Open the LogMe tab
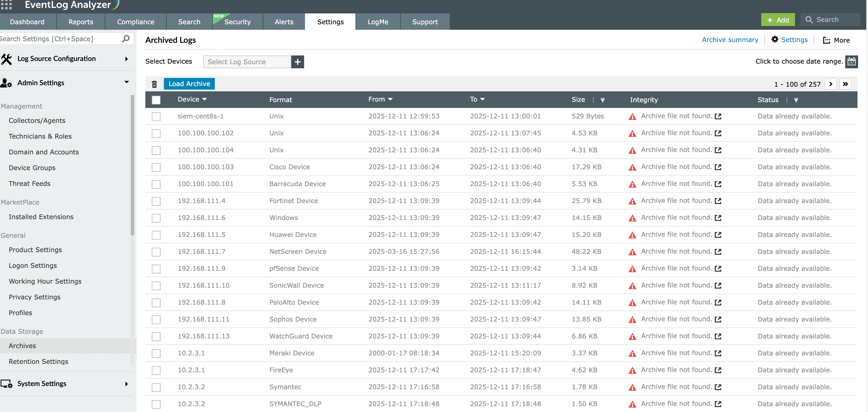The width and height of the screenshot is (868, 412). (378, 22)
